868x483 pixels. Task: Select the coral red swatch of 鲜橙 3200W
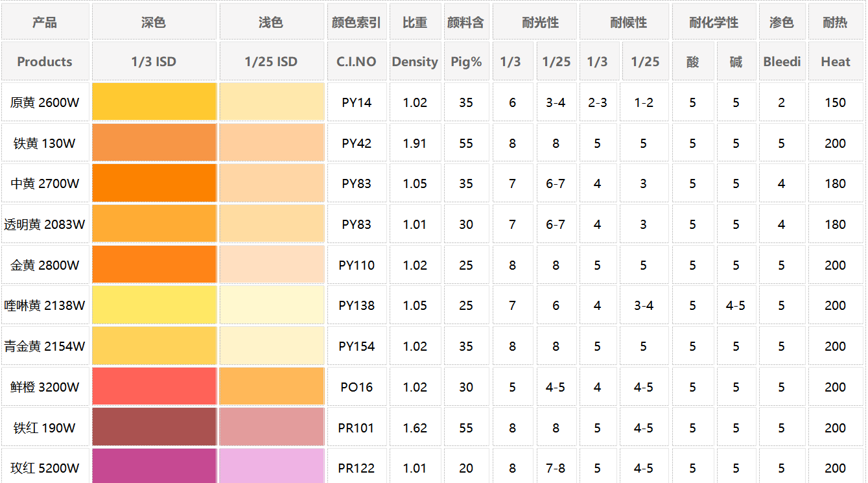154,386
